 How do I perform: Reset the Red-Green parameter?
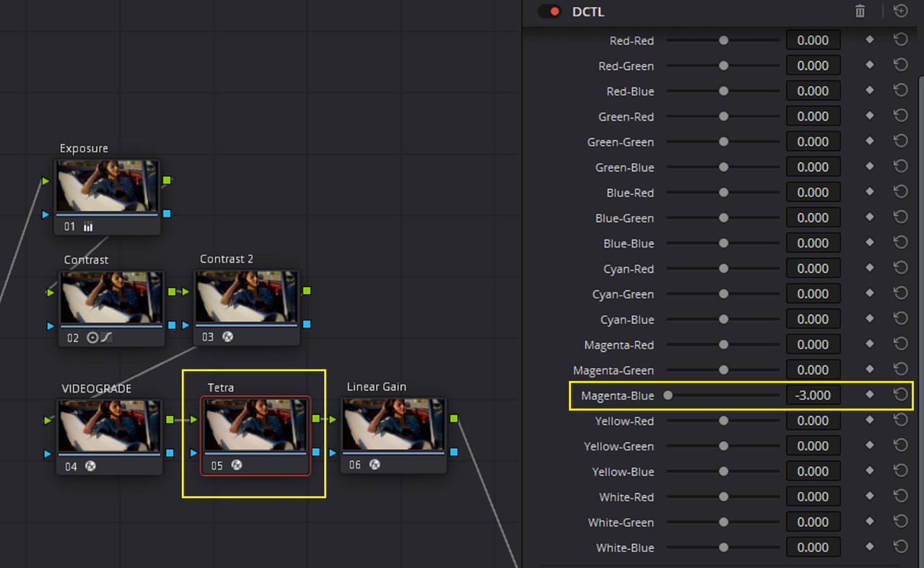click(x=901, y=66)
